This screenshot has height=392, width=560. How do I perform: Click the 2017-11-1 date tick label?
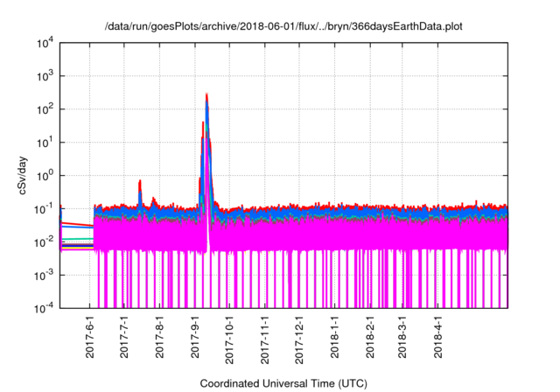point(264,339)
